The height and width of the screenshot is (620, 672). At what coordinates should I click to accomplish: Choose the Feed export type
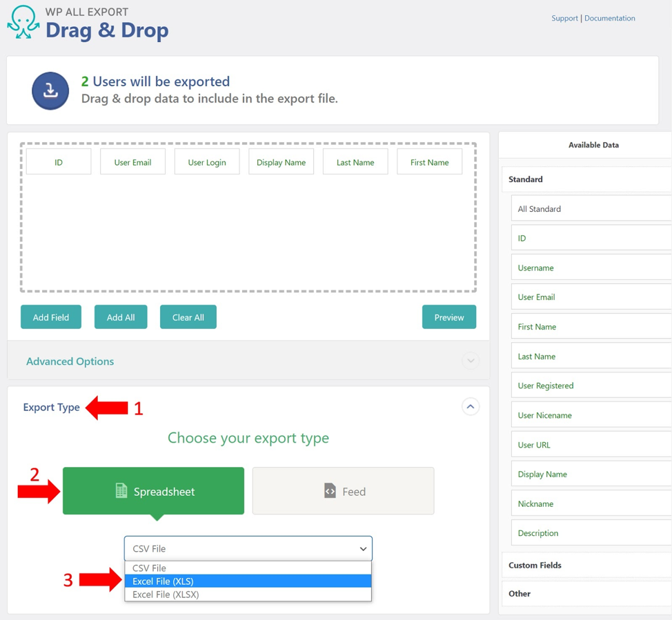[x=344, y=491]
